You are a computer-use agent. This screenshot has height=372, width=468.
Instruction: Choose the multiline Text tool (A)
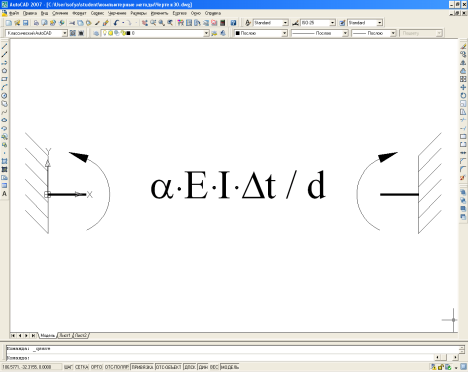pos(4,194)
